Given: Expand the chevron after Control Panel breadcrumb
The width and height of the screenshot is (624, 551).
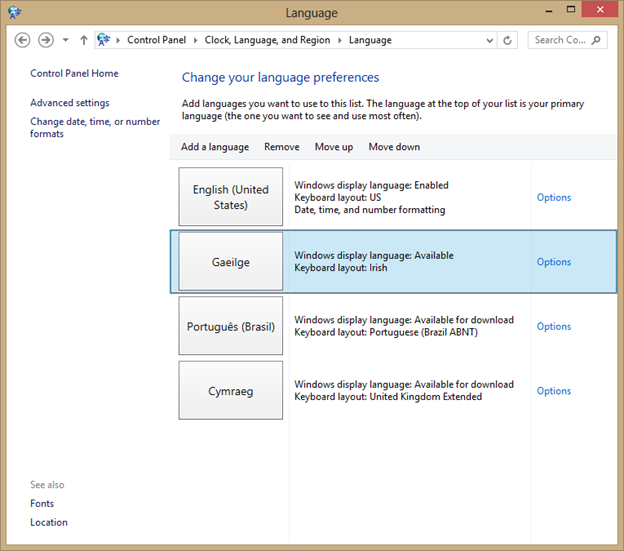Looking at the screenshot, I should click(x=195, y=40).
